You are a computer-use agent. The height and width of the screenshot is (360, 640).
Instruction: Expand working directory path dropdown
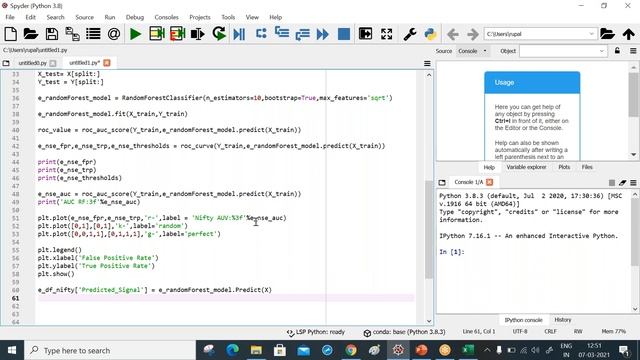click(591, 34)
